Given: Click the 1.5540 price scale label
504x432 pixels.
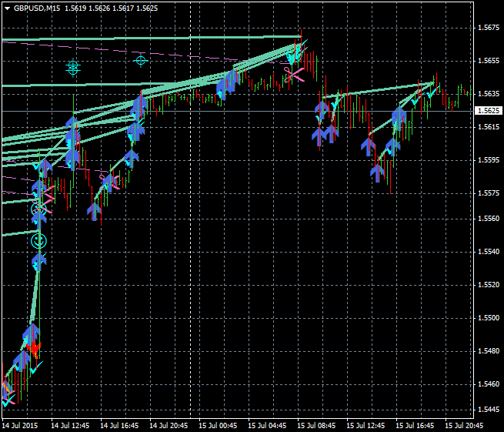Looking at the screenshot, I should coord(489,252).
